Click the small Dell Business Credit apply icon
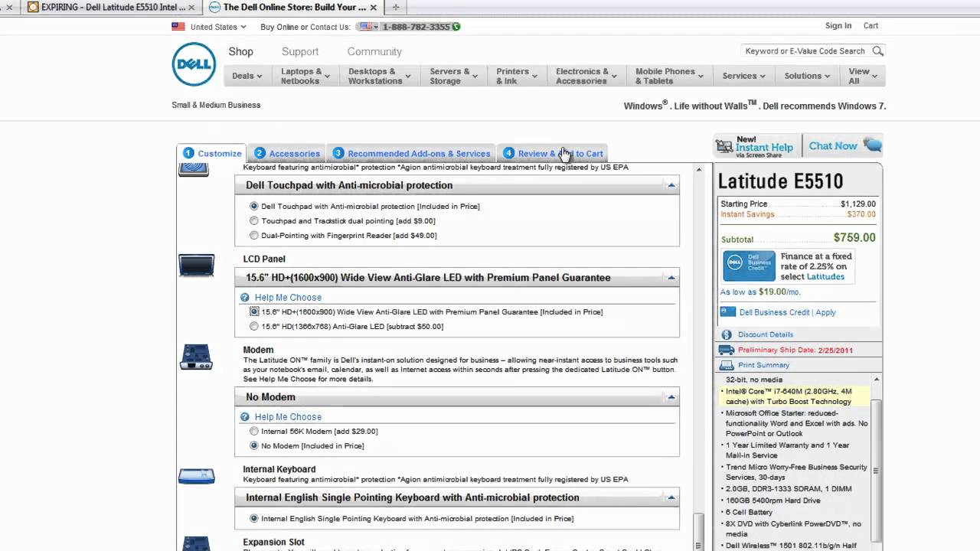Viewport: 980px width, 551px height. click(x=727, y=312)
